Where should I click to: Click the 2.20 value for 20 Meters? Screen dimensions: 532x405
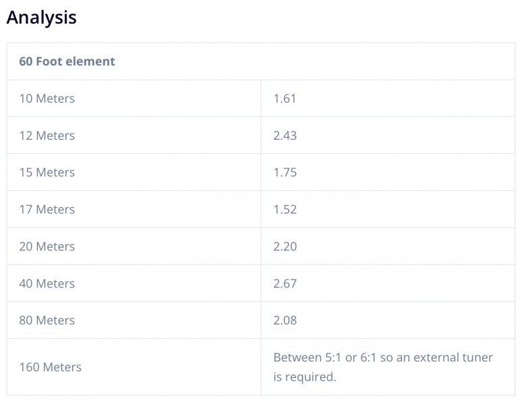click(x=285, y=247)
